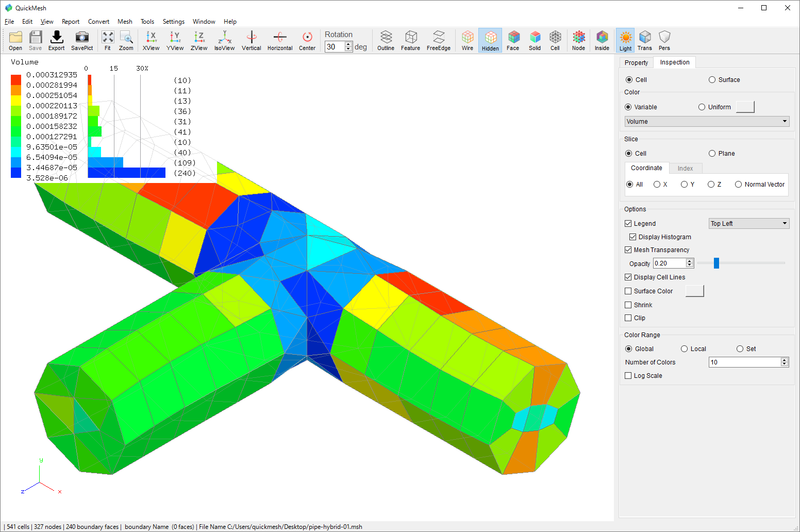
Task: Click the Uniform color swatch
Action: pos(745,107)
